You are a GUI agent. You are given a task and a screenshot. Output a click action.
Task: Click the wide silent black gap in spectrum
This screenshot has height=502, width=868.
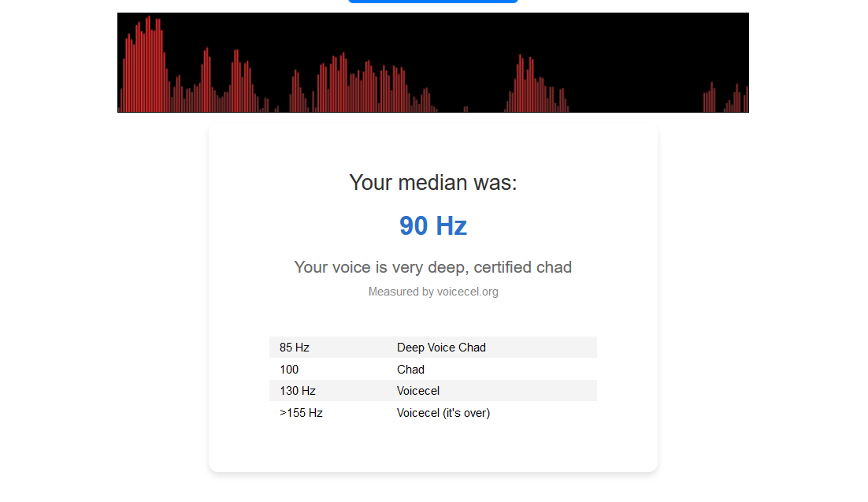click(634, 63)
